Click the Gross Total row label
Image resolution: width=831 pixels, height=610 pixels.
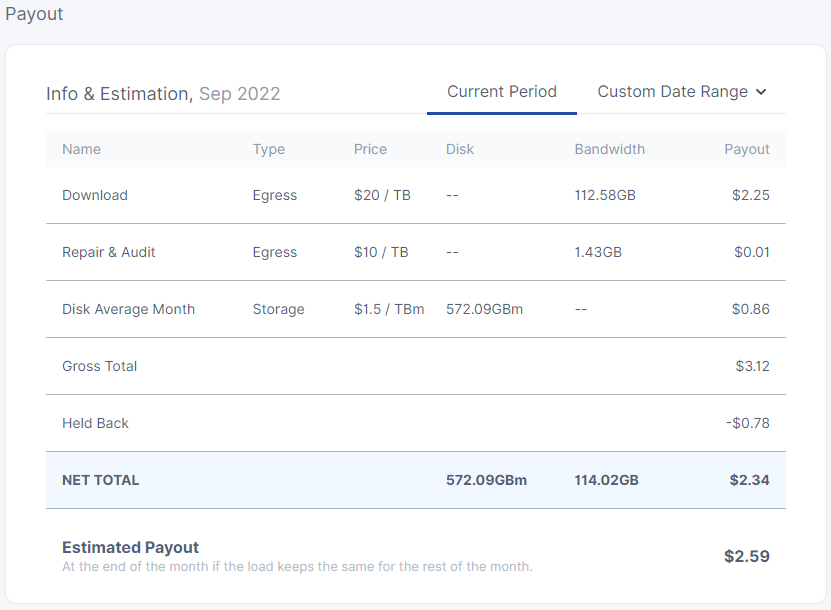pyautogui.click(x=100, y=366)
